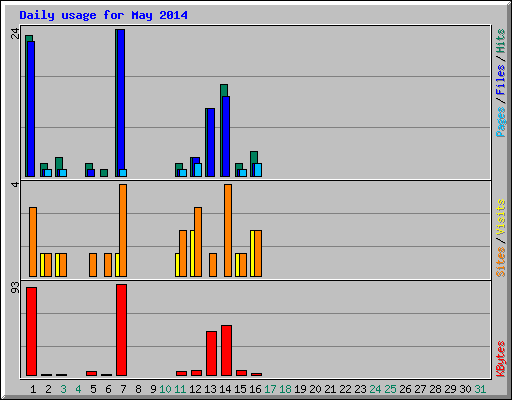512x400 pixels.
Task: Select the red KBytes bar for day 13
Action: pyautogui.click(x=211, y=353)
